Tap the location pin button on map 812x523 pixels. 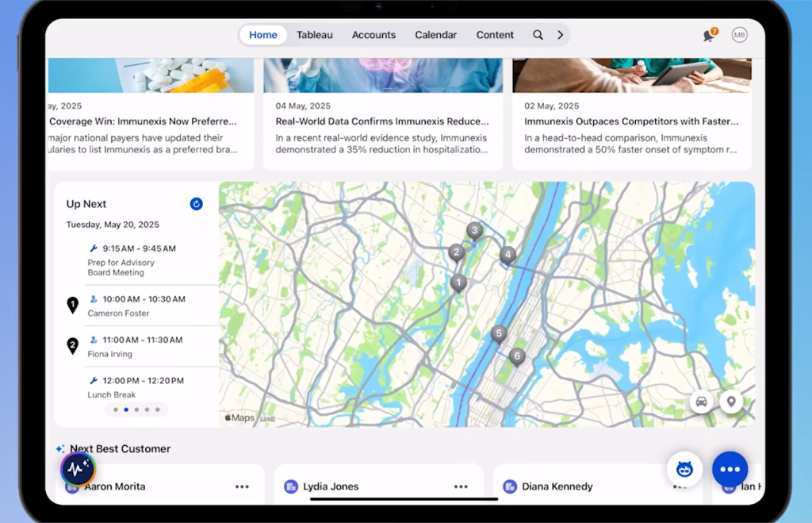(x=731, y=402)
